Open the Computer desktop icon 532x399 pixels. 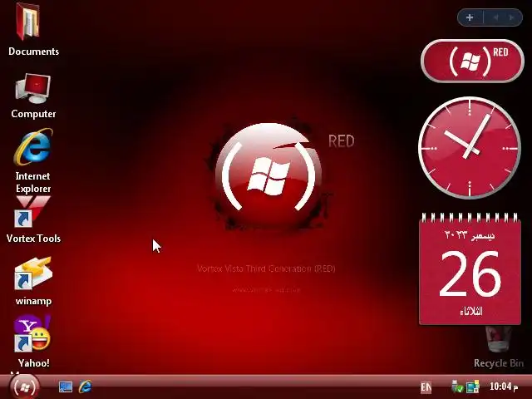coord(32,89)
